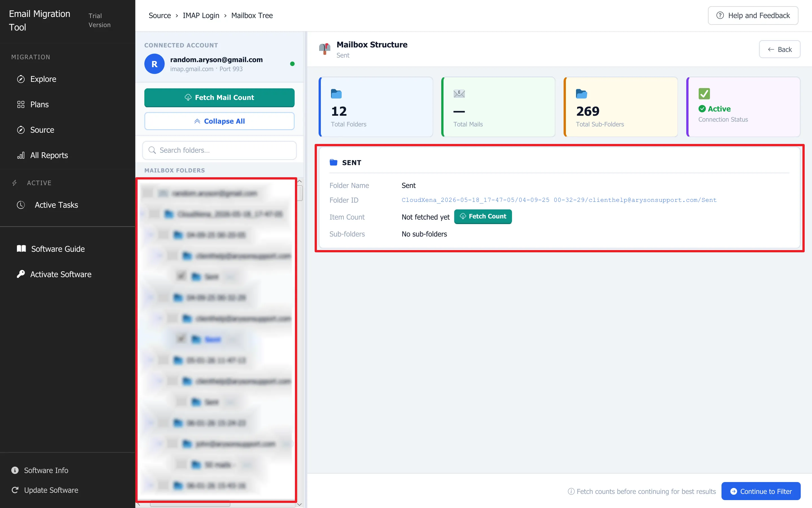The image size is (812, 508).
Task: Click the green checkmark Connection Status icon
Action: [x=704, y=94]
